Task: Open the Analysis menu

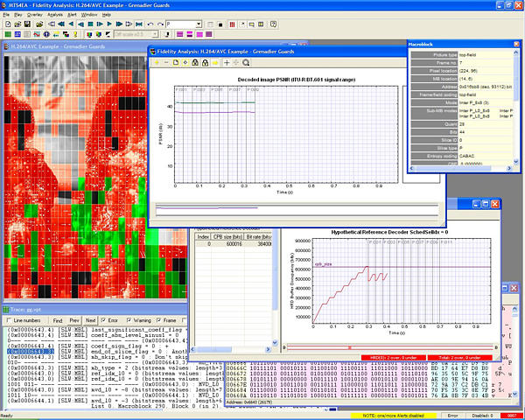Action: pyautogui.click(x=55, y=15)
